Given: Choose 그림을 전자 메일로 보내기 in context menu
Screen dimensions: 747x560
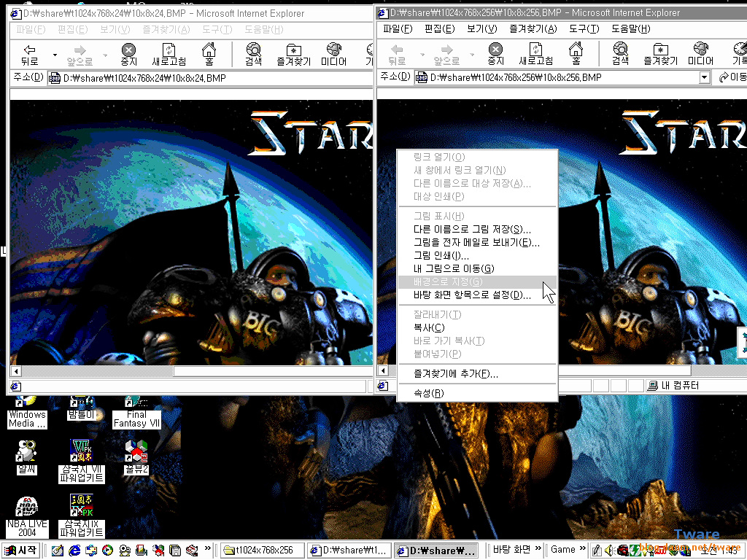Looking at the screenshot, I should coord(477,242).
